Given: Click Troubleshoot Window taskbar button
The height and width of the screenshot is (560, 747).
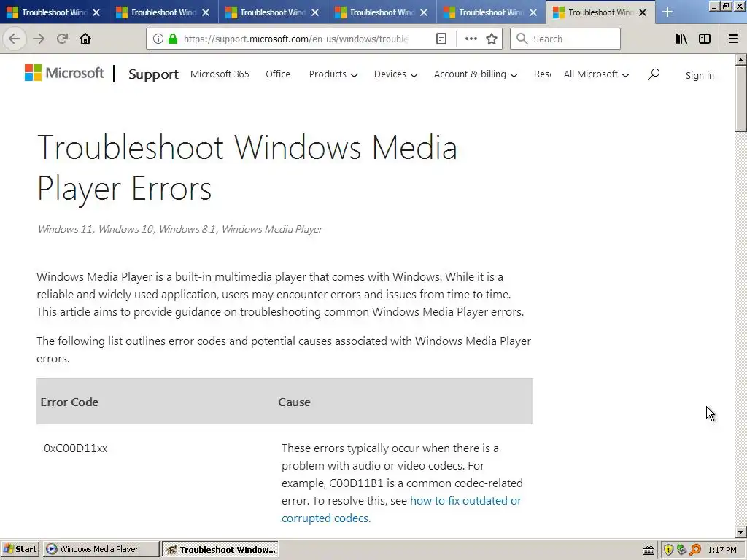Looking at the screenshot, I should (220, 549).
